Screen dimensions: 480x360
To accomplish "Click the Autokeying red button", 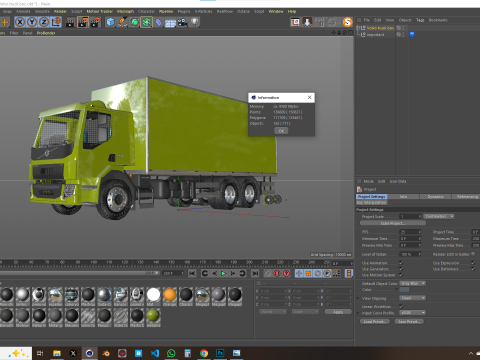I will 286,273.
